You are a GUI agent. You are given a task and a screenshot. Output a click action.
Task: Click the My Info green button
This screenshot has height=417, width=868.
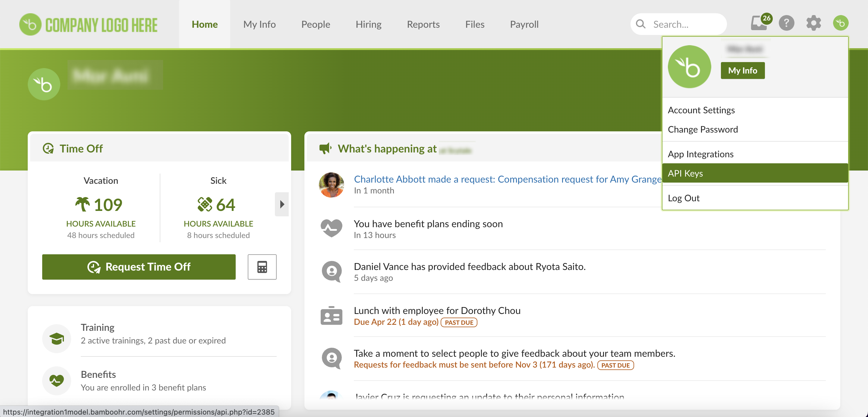click(x=743, y=71)
